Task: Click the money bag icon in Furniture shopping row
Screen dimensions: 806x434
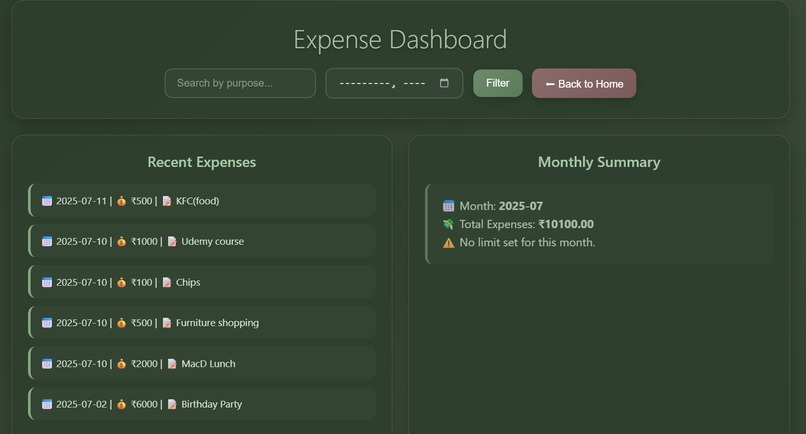Action: (x=121, y=323)
